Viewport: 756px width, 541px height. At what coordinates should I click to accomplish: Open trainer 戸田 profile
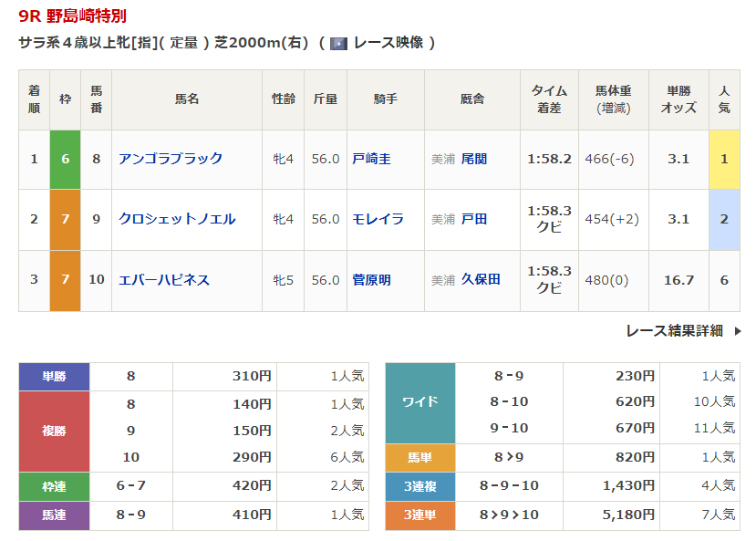point(474,219)
